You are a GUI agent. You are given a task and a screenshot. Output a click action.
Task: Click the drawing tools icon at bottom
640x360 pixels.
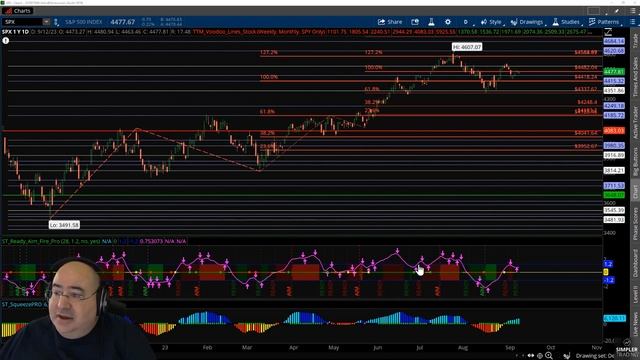click(x=567, y=356)
